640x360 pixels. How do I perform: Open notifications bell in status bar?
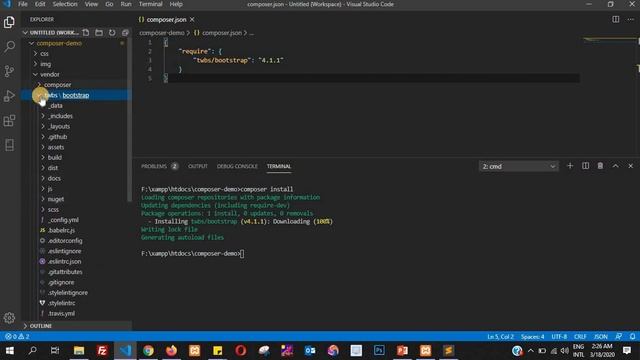click(x=632, y=336)
